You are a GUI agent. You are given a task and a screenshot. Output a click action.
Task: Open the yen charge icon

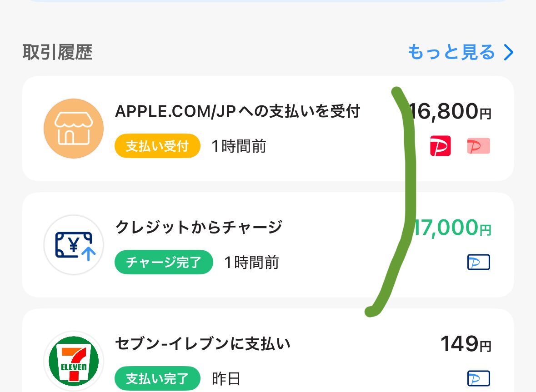pyautogui.click(x=74, y=245)
